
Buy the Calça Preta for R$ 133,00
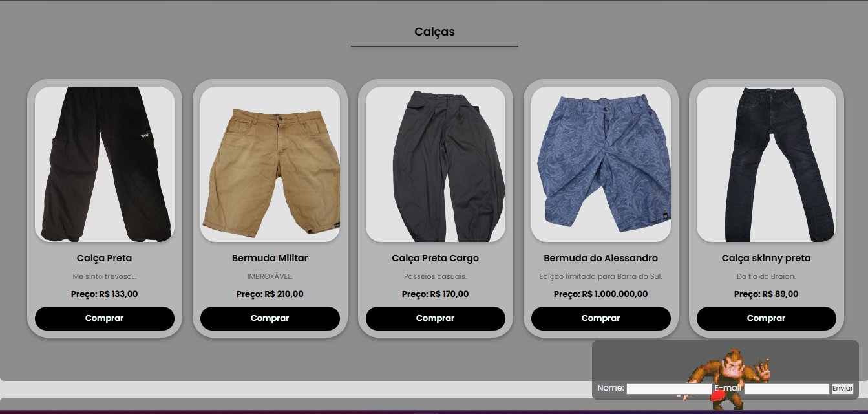coord(105,318)
